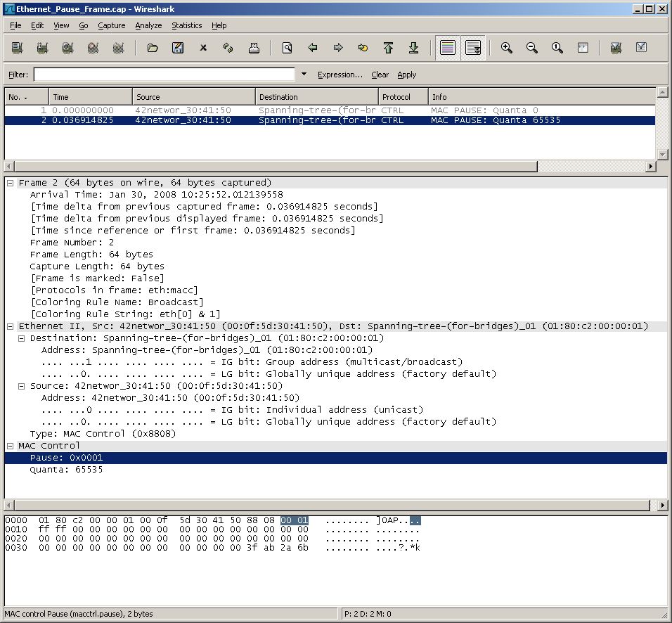This screenshot has height=623, width=672.
Task: Focus the display filter input field
Action: point(164,74)
